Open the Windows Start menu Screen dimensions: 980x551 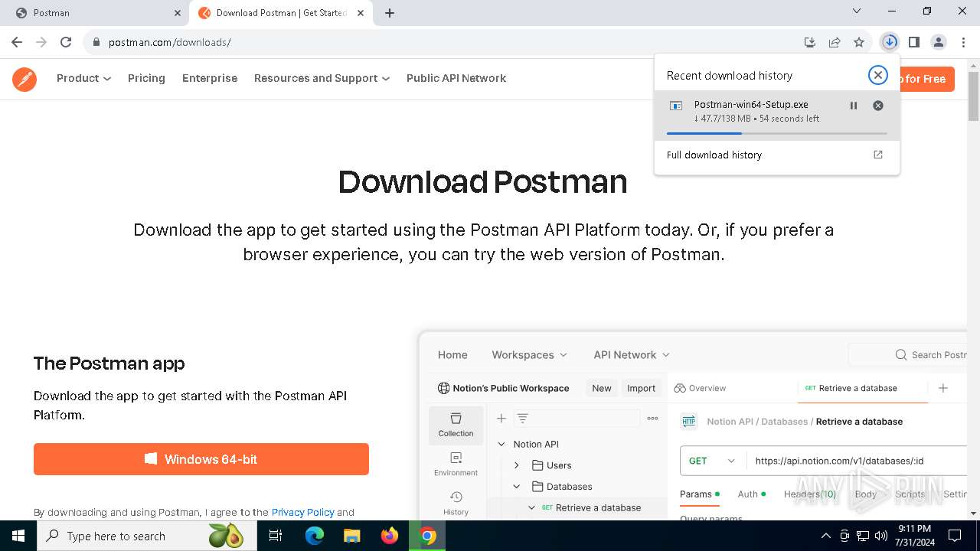tap(18, 536)
